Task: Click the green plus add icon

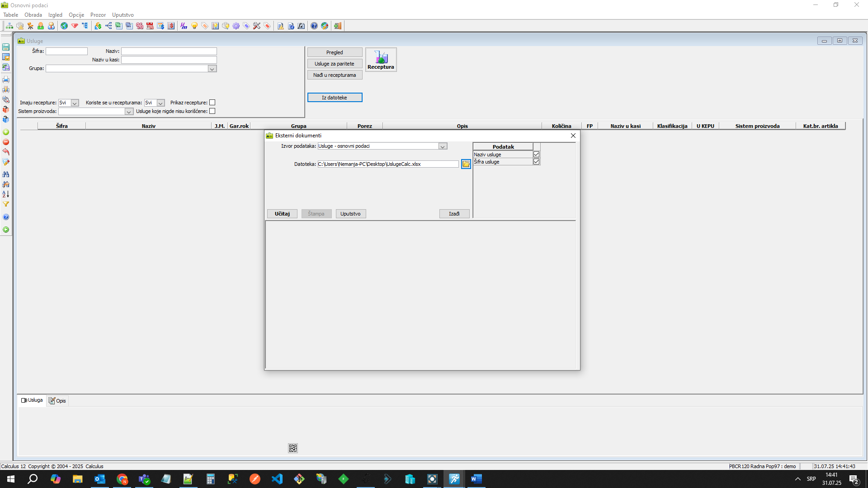Action: (x=6, y=132)
